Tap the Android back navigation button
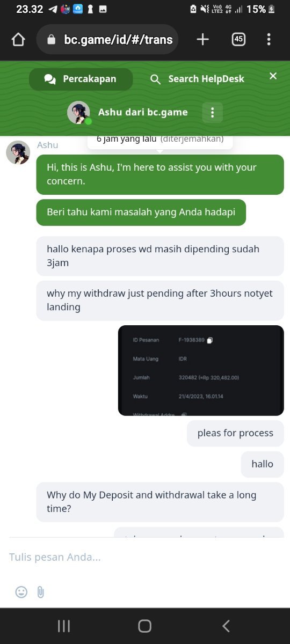This screenshot has height=644, width=290. [226, 626]
